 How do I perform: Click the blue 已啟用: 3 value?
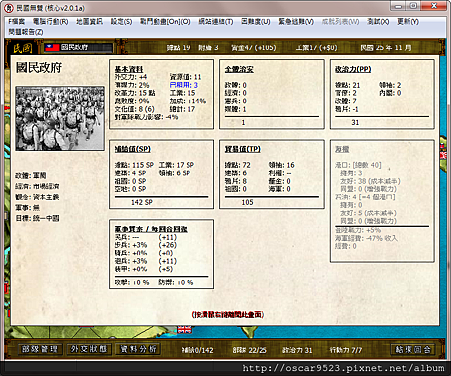pos(184,85)
